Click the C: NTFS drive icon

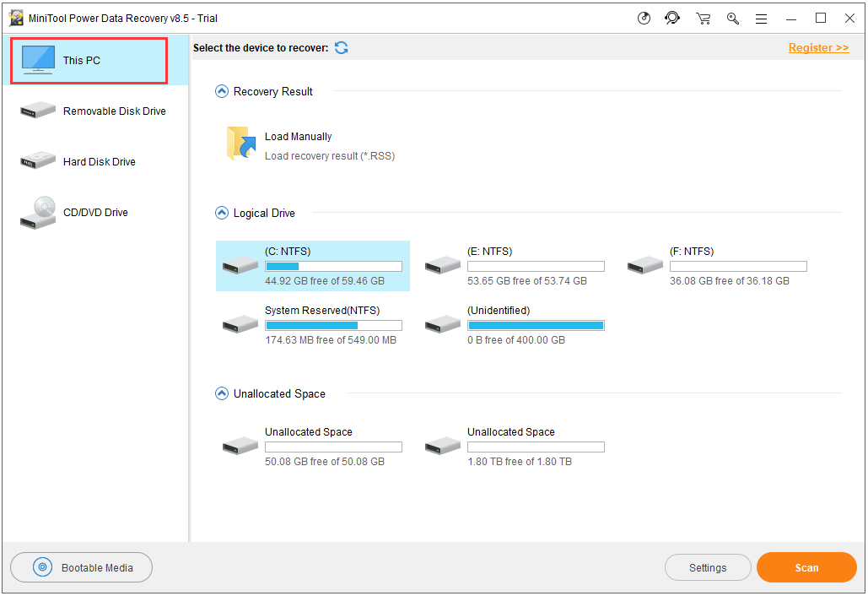[240, 265]
